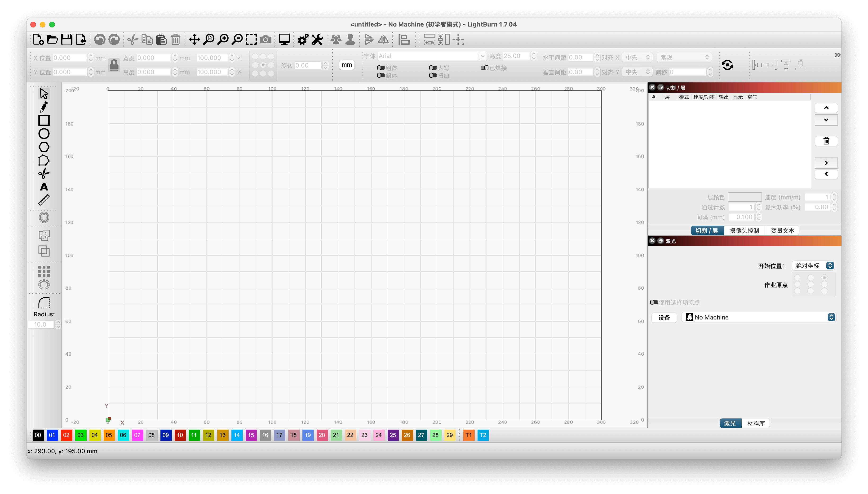
Task: Choose the Ellipse tool
Action: tap(44, 134)
